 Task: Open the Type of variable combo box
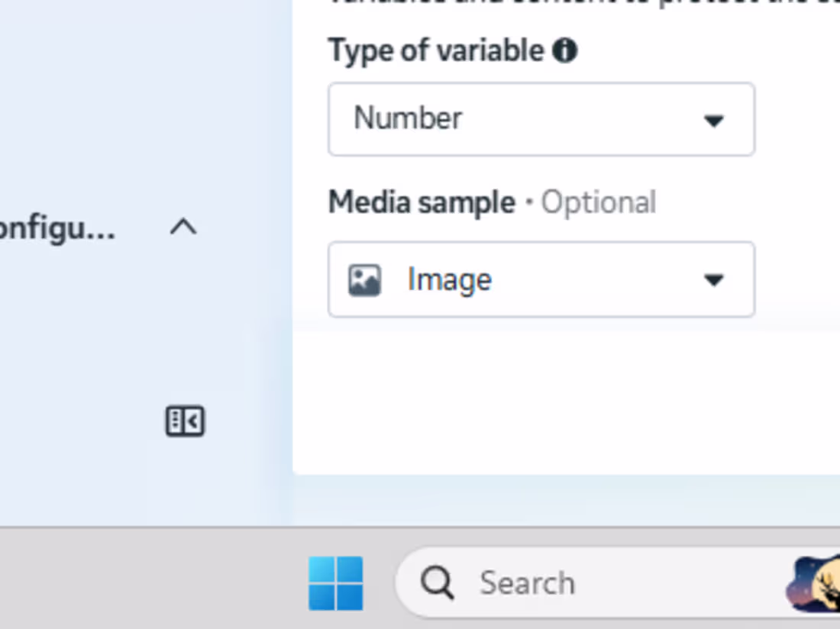point(541,119)
